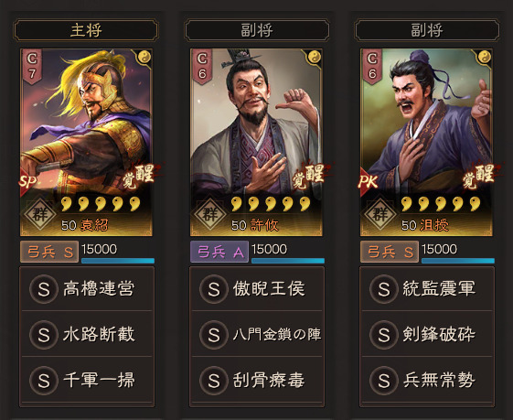Click 弓兵 A troop type badge

pyautogui.click(x=219, y=252)
